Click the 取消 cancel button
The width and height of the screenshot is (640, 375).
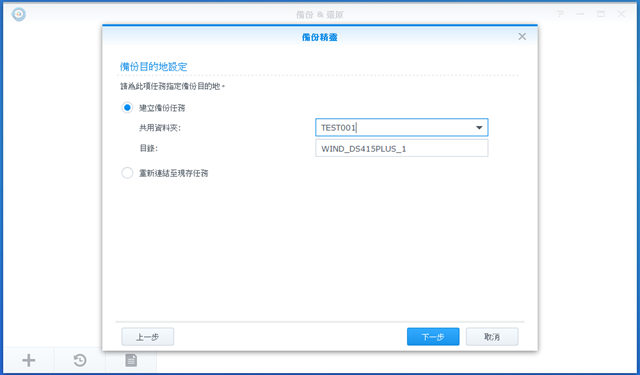click(x=492, y=337)
